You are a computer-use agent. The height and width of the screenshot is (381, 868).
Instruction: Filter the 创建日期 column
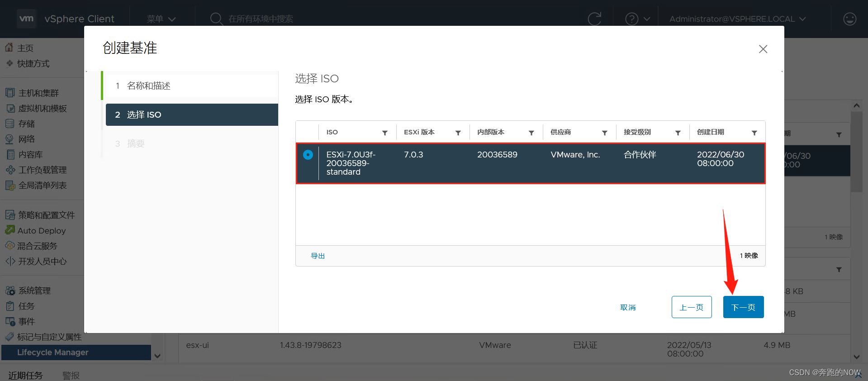[x=754, y=133]
